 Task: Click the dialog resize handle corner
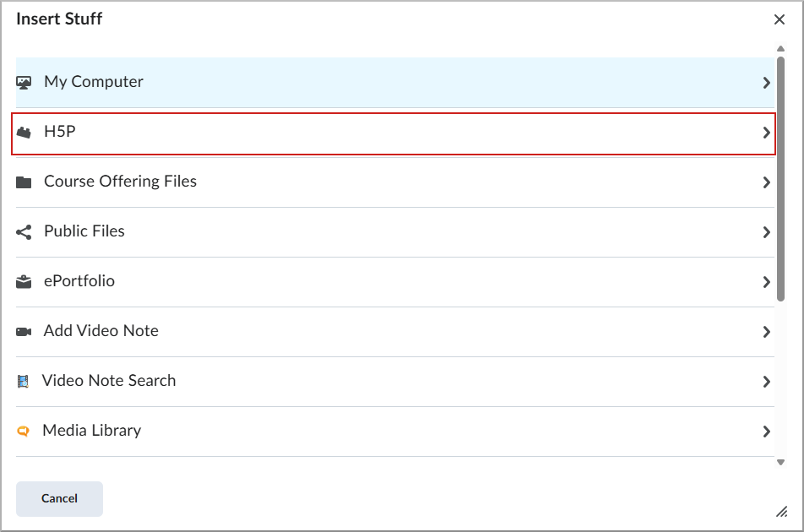[x=780, y=512]
